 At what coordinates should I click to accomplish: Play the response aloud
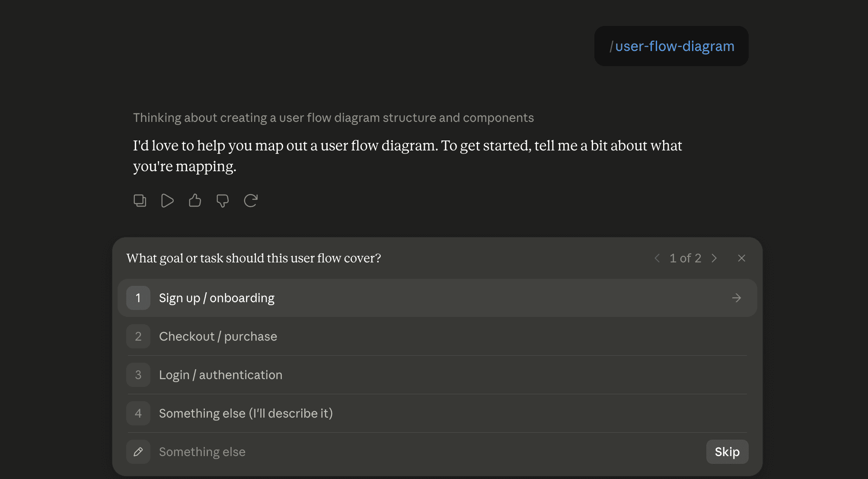point(167,201)
